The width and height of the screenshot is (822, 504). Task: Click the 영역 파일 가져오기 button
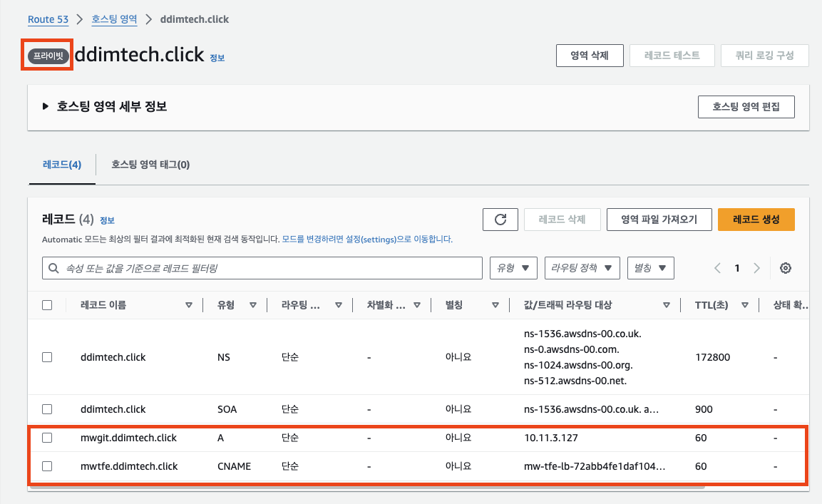tap(659, 220)
